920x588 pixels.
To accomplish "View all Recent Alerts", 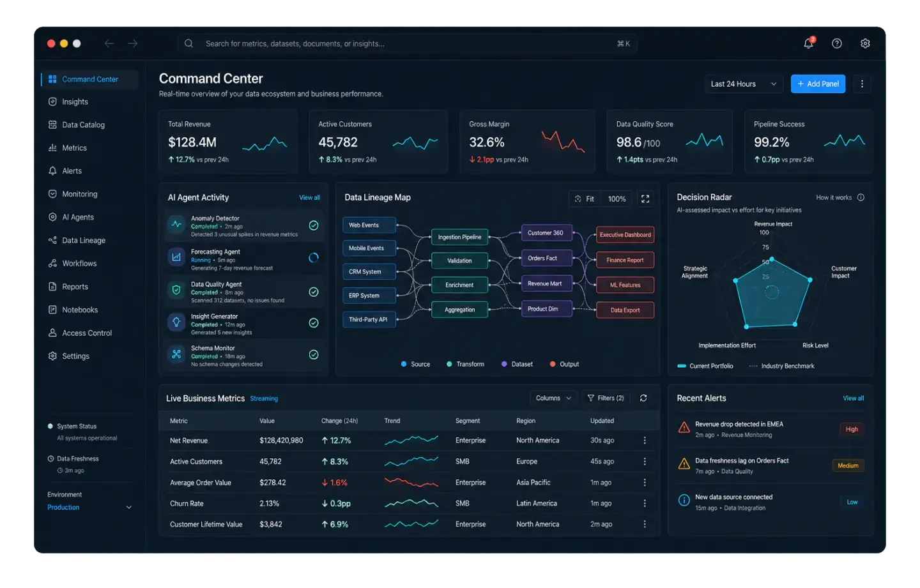I will (x=854, y=398).
